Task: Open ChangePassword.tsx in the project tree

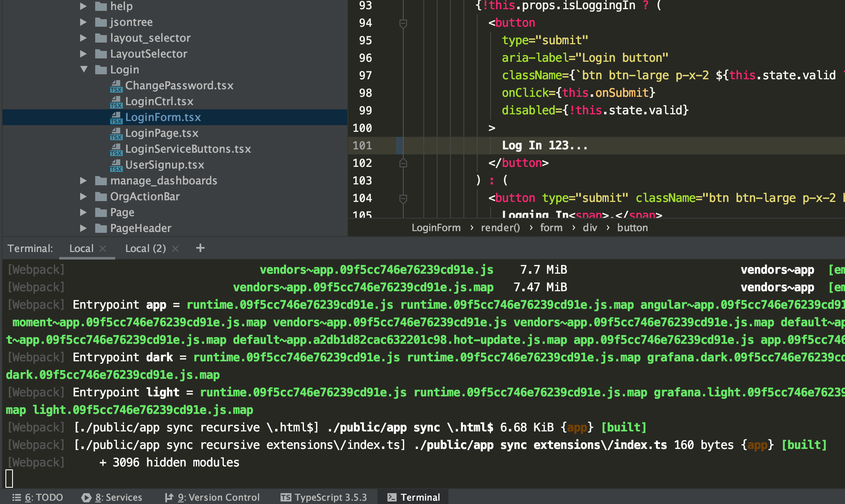Action: click(179, 86)
